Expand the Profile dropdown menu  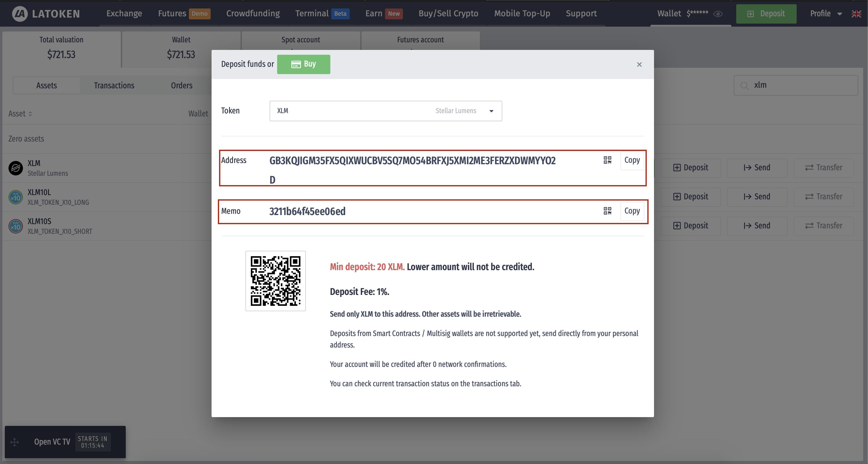click(x=826, y=14)
